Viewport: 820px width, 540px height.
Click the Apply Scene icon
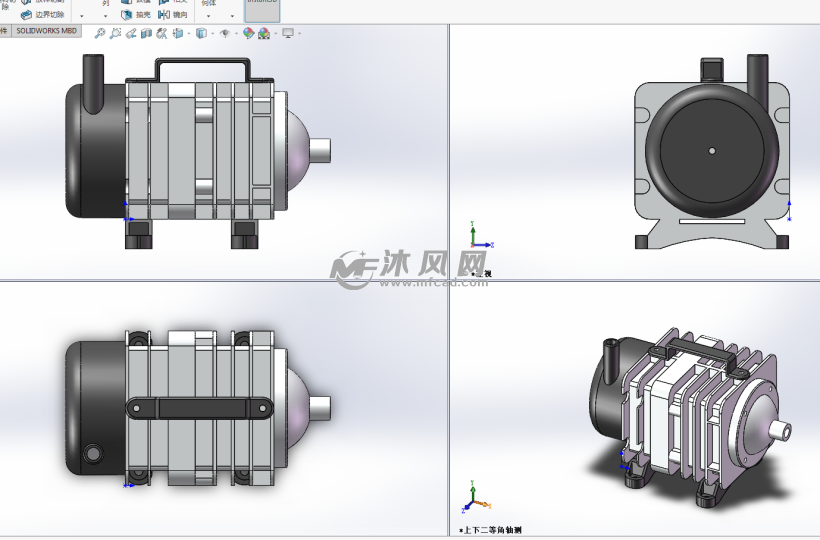(265, 33)
